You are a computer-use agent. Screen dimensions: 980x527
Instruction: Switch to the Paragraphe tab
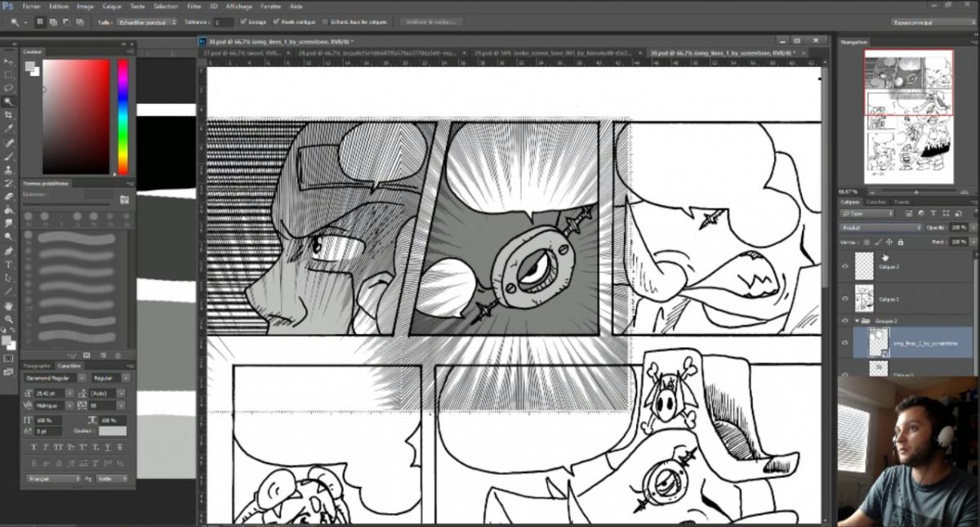[x=37, y=366]
